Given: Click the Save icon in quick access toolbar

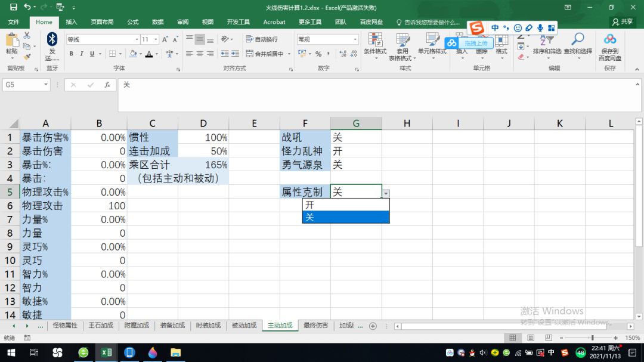Looking at the screenshot, I should (13, 7).
